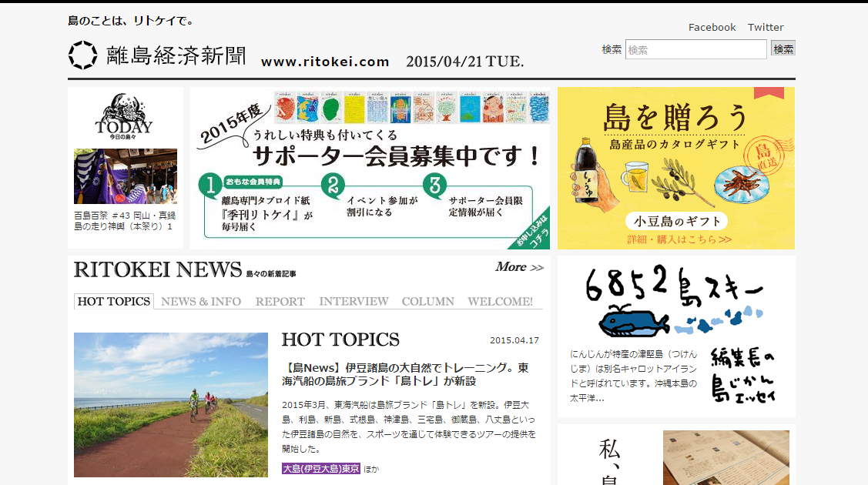Click the ほか link beside the tag
868x485 pixels.
point(371,469)
